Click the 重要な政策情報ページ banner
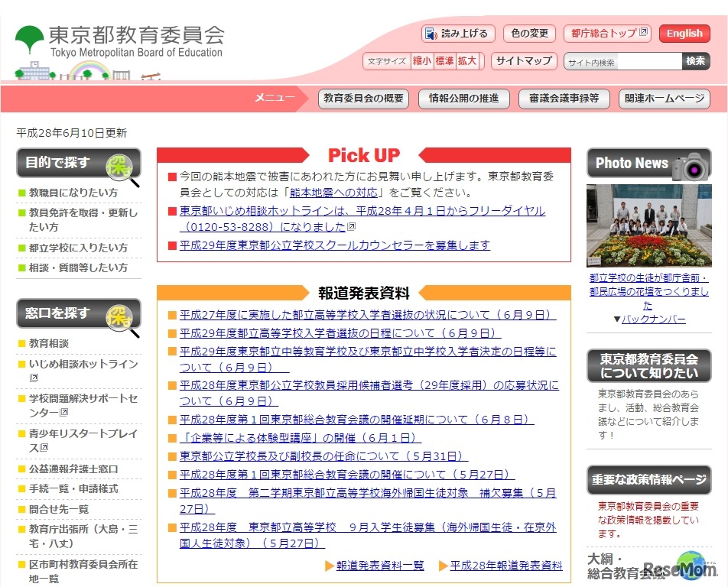Viewport: 728px width, 587px height. point(649,480)
